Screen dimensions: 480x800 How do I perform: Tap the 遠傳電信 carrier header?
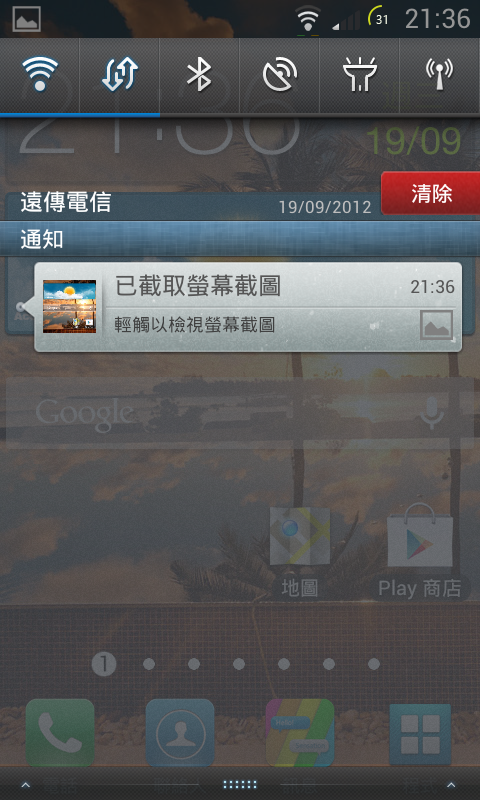click(66, 203)
